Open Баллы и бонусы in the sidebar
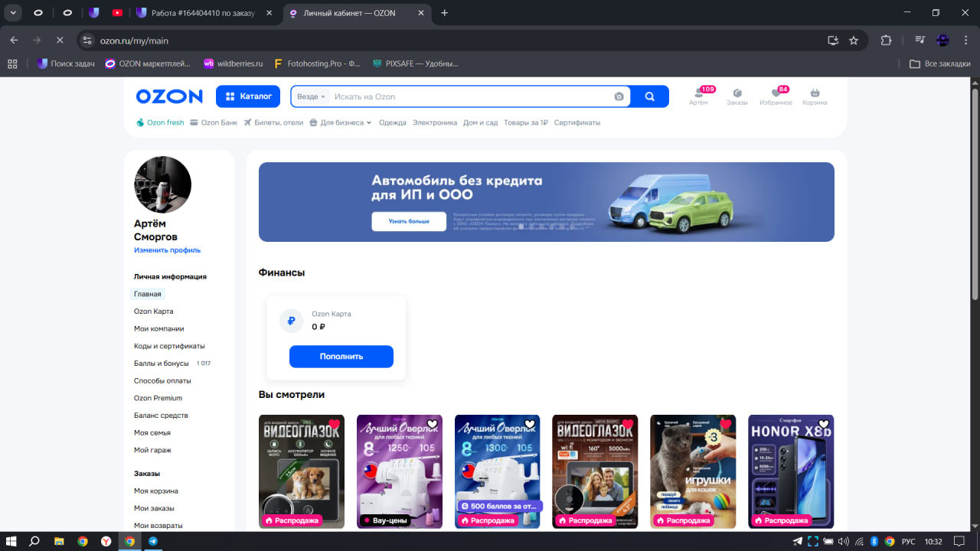980x551 pixels. coord(162,364)
